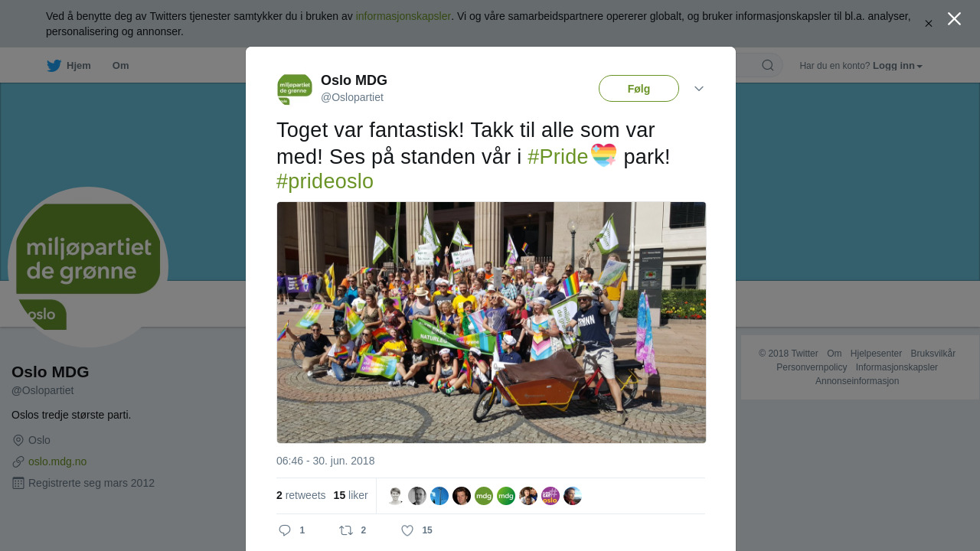The height and width of the screenshot is (551, 980).
Task: Follow Oslo MDG with Følg button
Action: [x=639, y=89]
